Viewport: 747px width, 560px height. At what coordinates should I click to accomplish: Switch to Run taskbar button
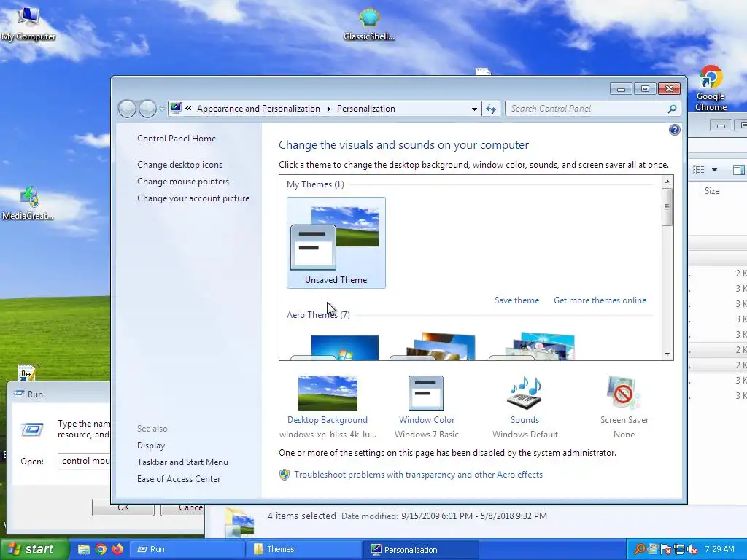pyautogui.click(x=187, y=550)
